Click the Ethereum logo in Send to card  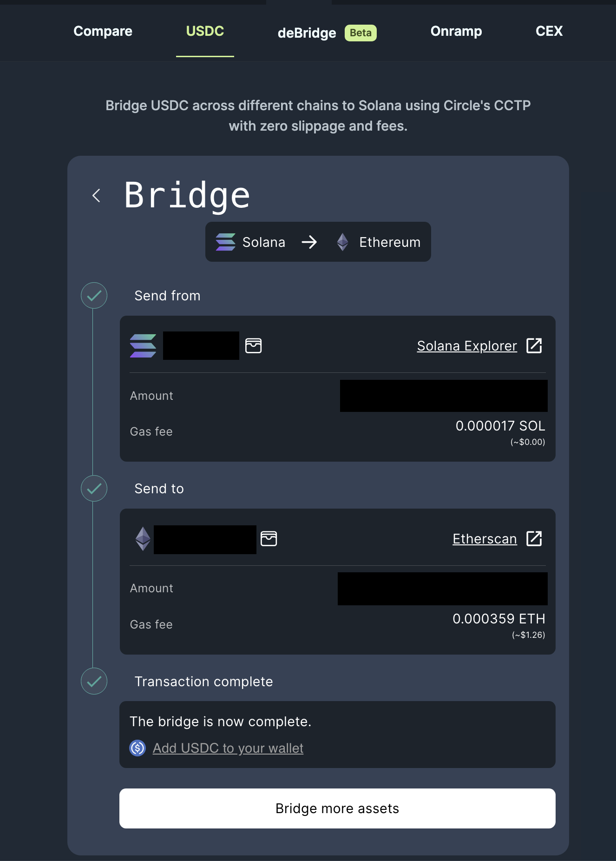(143, 539)
